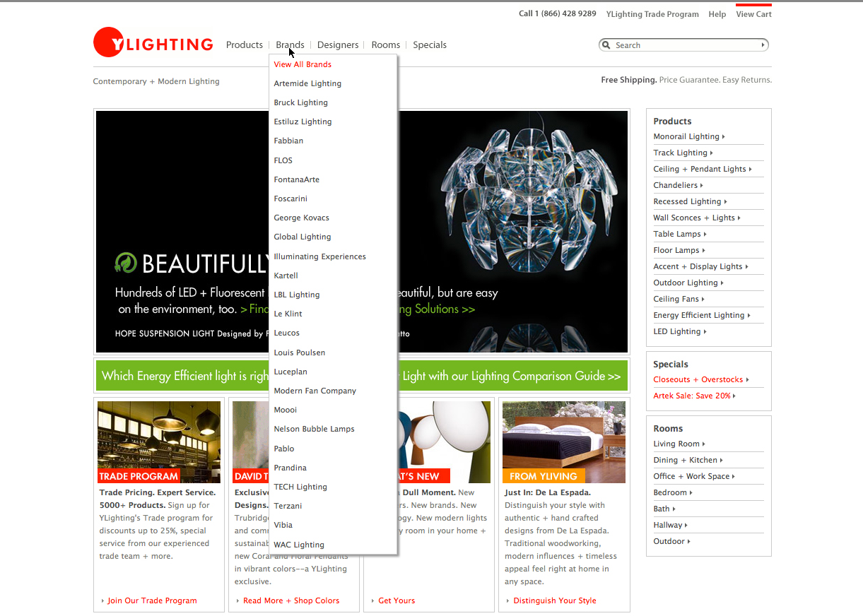Click Join Our Trade Program link
This screenshot has height=616, width=863.
point(152,600)
